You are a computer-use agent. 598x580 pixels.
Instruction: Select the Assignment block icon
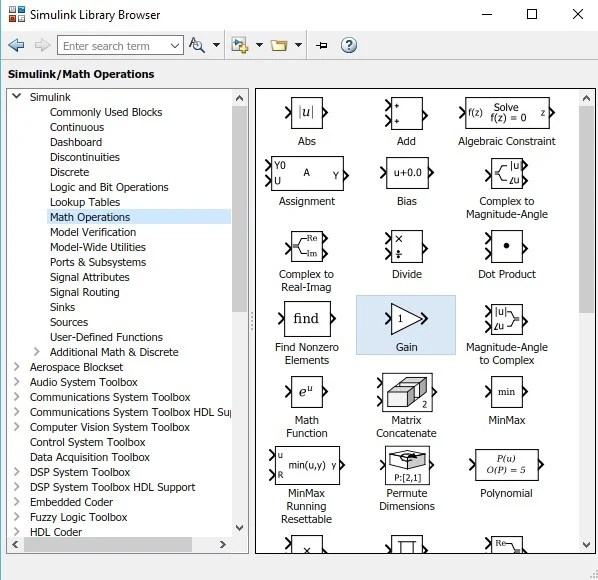click(307, 174)
